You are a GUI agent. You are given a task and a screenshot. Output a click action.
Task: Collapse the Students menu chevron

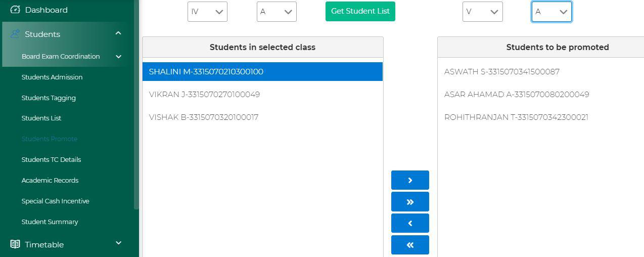tap(118, 33)
